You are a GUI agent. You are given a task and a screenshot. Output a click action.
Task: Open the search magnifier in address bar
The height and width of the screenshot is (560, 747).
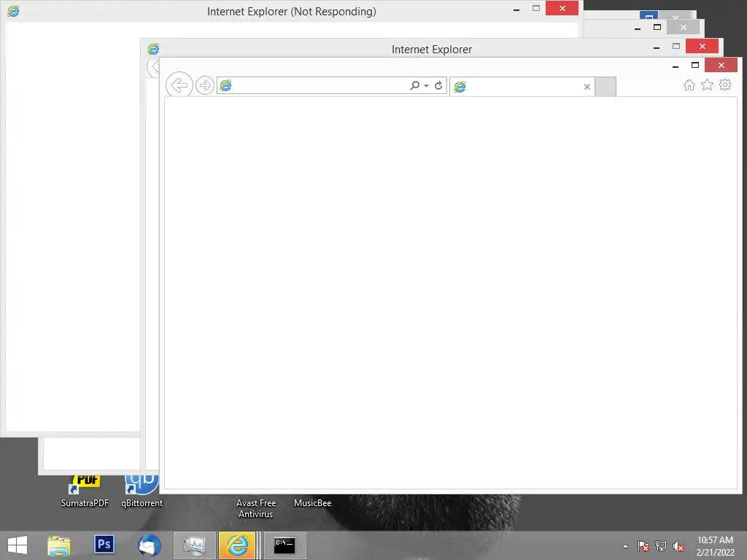414,86
